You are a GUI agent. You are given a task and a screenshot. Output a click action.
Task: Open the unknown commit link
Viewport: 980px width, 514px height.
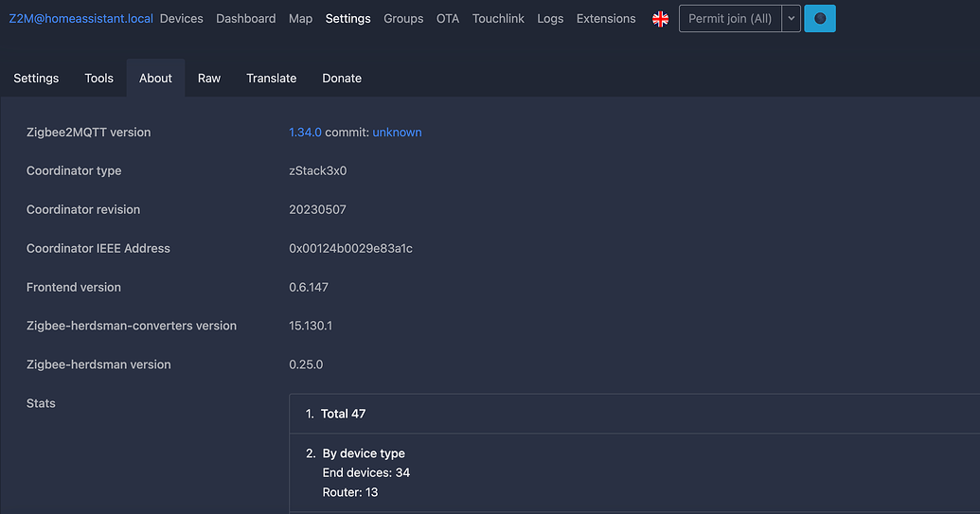coord(397,133)
